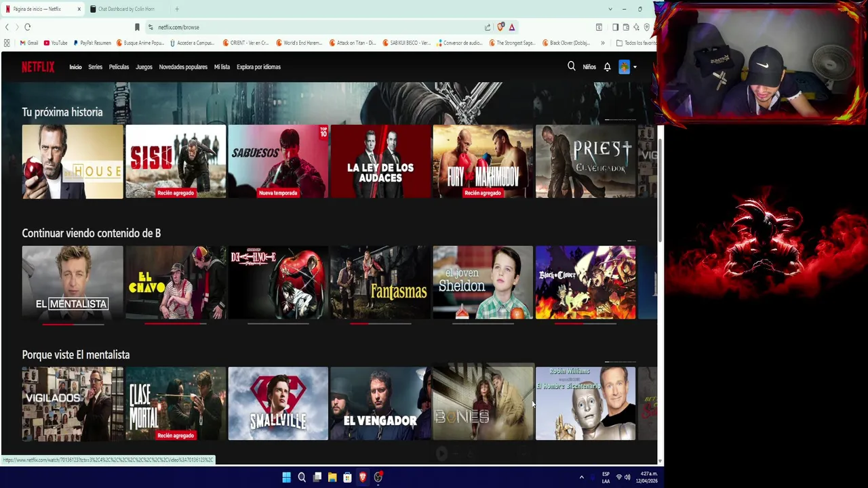Open Netflix search magnifier icon
The height and width of the screenshot is (488, 868).
(571, 66)
